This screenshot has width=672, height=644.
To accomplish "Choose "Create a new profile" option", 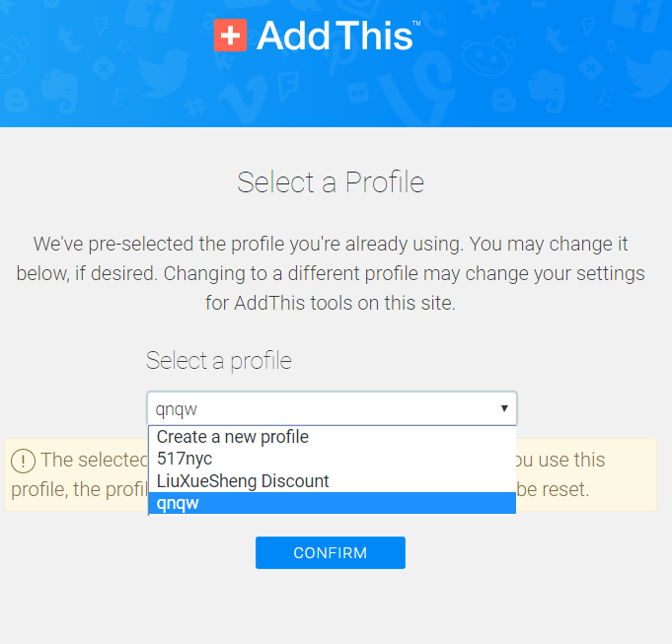I will [x=233, y=437].
